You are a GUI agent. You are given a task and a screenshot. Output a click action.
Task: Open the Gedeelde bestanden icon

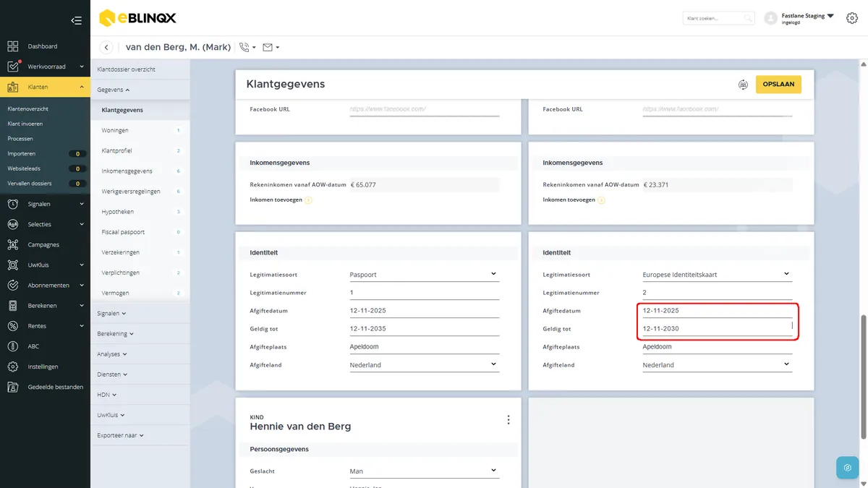coord(13,387)
